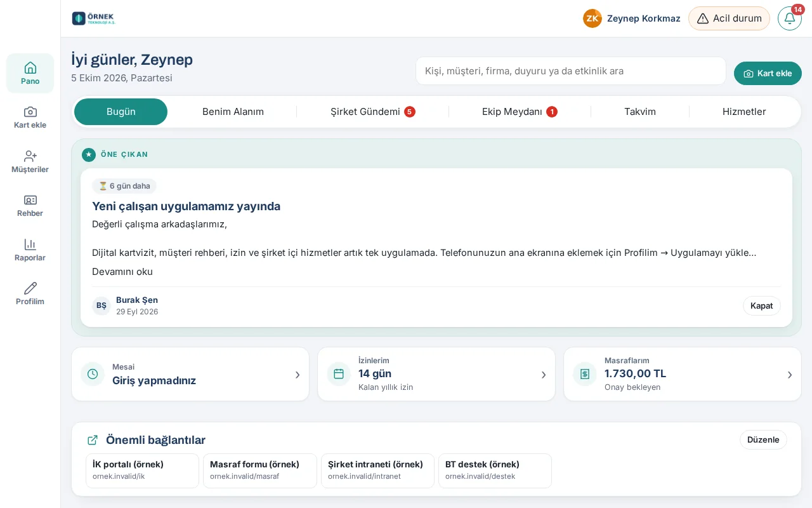Click Düzenle in Önemli bağlantılar
Viewport: 812px width, 508px height.
[x=763, y=439]
